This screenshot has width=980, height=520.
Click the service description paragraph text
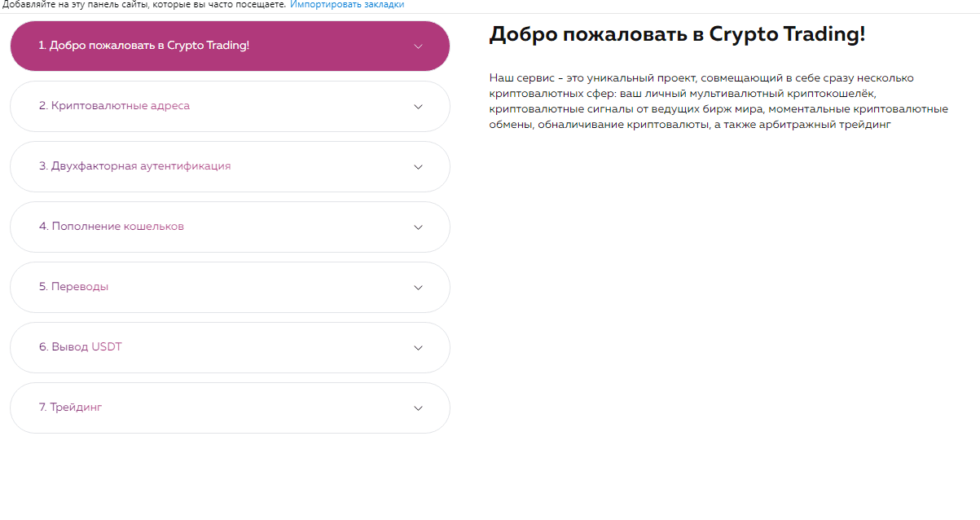click(x=717, y=101)
